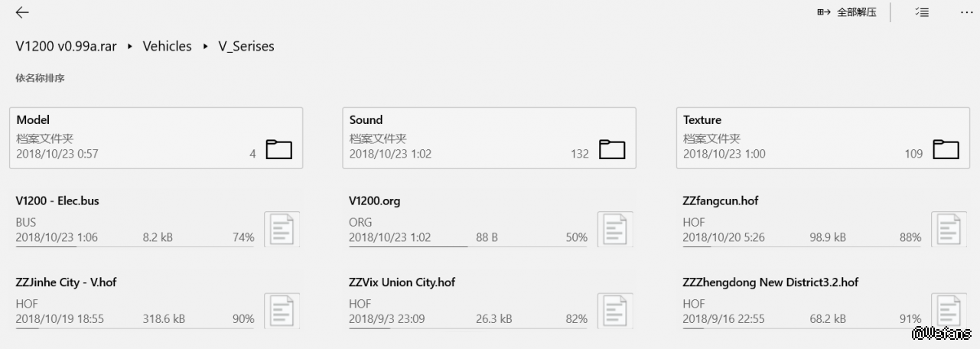Select ZZZhengdong New District3.2.hof file name
The height and width of the screenshot is (349, 980).
pos(770,282)
